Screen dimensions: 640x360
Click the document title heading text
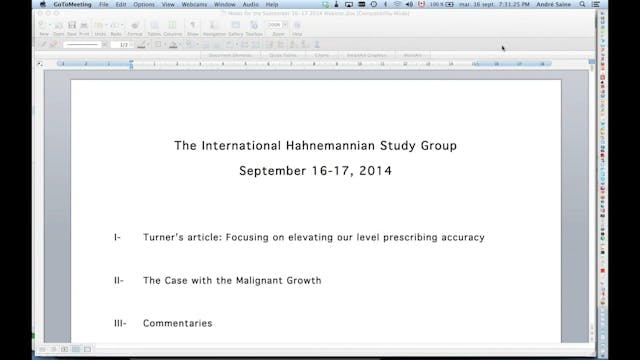coord(316,146)
